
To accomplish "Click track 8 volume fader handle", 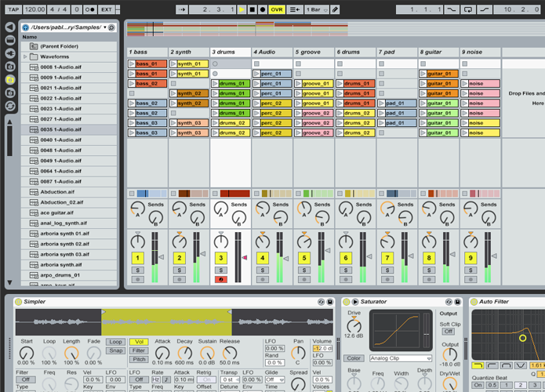I will click(x=452, y=255).
